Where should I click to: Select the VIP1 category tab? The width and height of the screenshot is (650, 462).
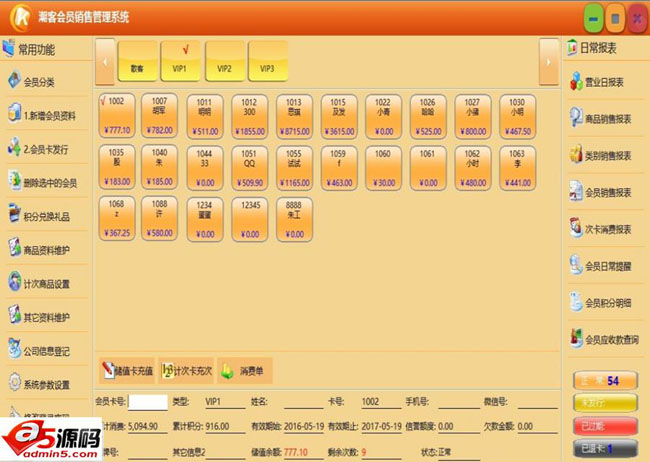tap(180, 61)
